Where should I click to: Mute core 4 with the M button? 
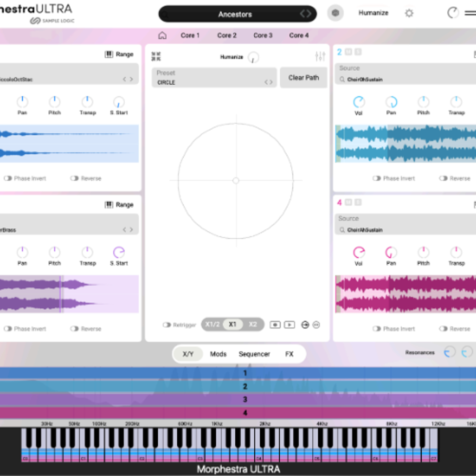(348, 202)
